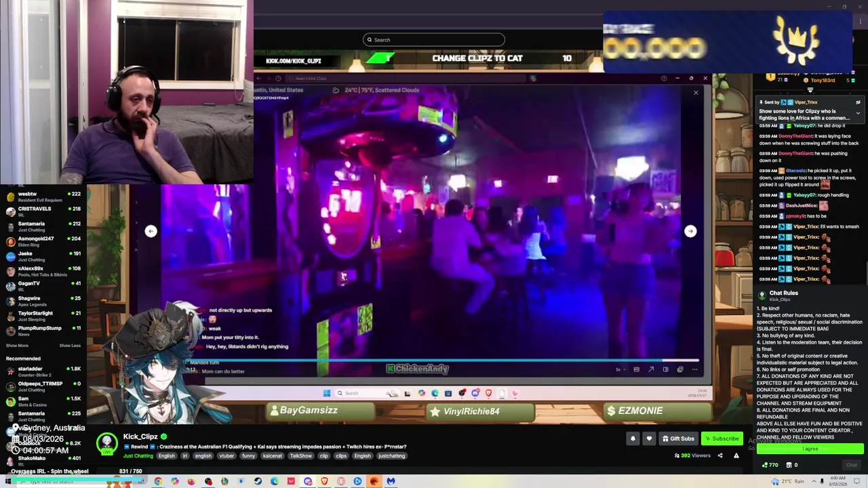The height and width of the screenshot is (488, 868).
Task: Select the kaicenat tag
Action: 273,456
